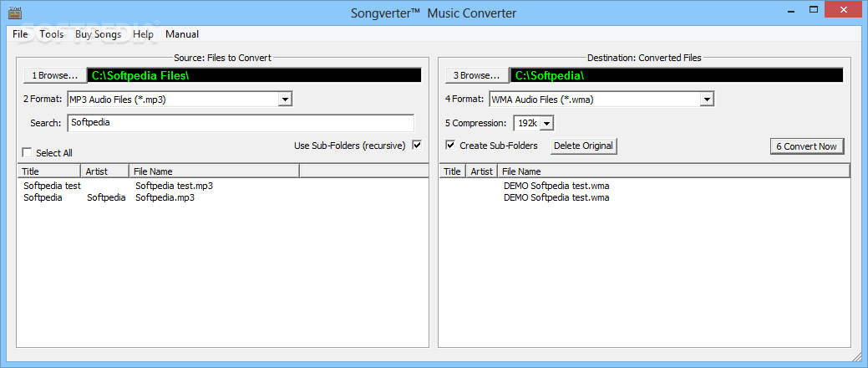Click destination list Title column header
The width and height of the screenshot is (868, 368).
(x=452, y=171)
